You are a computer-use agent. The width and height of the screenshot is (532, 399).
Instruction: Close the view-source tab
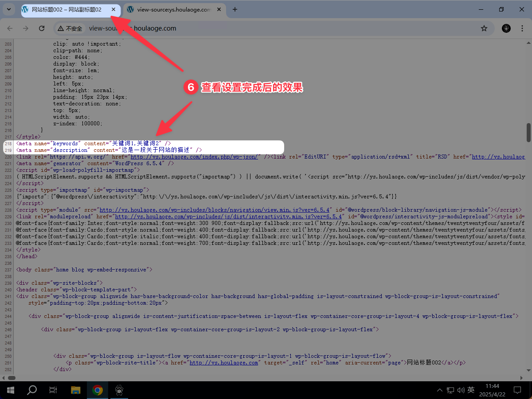[x=220, y=9]
